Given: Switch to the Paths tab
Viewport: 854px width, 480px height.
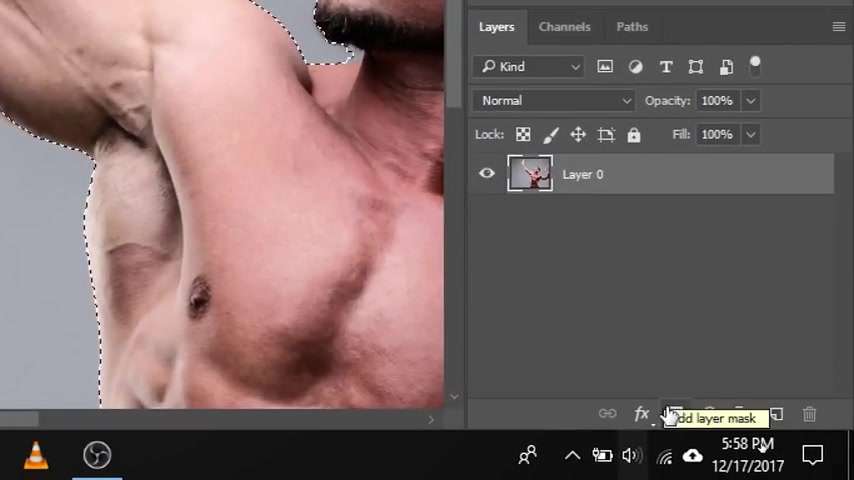Looking at the screenshot, I should [632, 27].
